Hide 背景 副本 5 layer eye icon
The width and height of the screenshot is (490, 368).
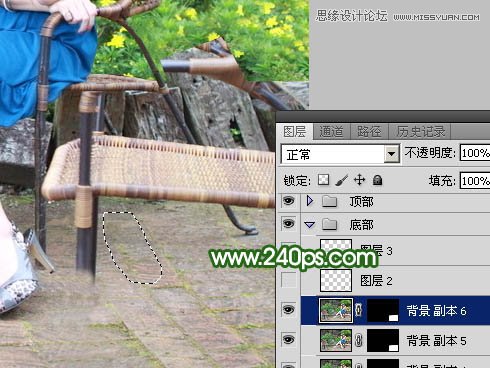coord(289,340)
